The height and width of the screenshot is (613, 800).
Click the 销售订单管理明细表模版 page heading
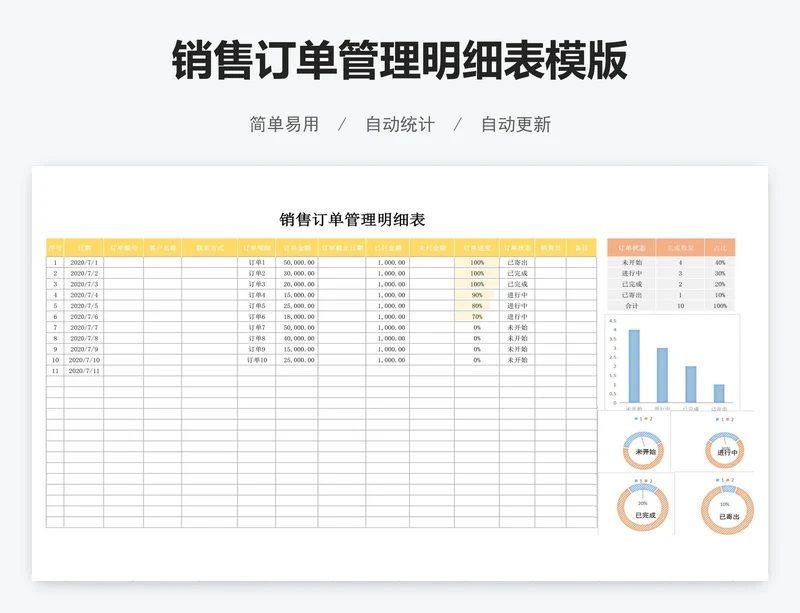click(399, 60)
